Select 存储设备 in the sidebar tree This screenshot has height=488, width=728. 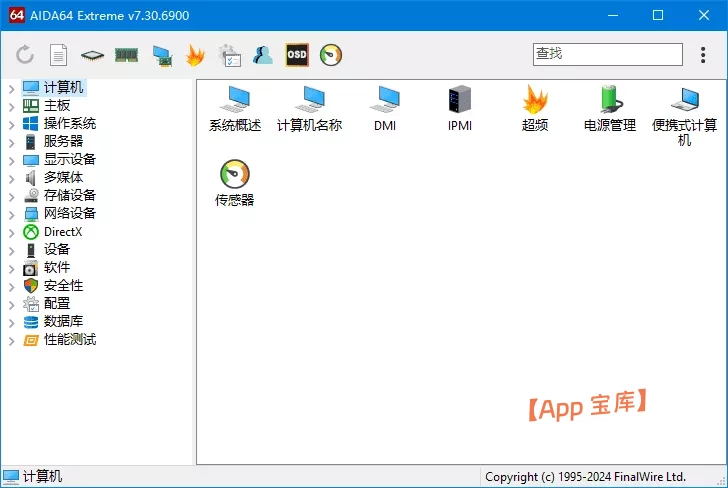point(59,195)
